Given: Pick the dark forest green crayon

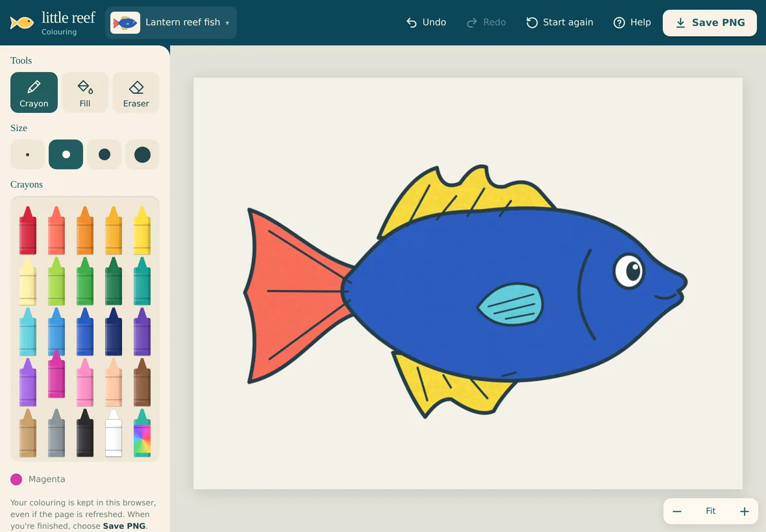Looking at the screenshot, I should (x=114, y=281).
